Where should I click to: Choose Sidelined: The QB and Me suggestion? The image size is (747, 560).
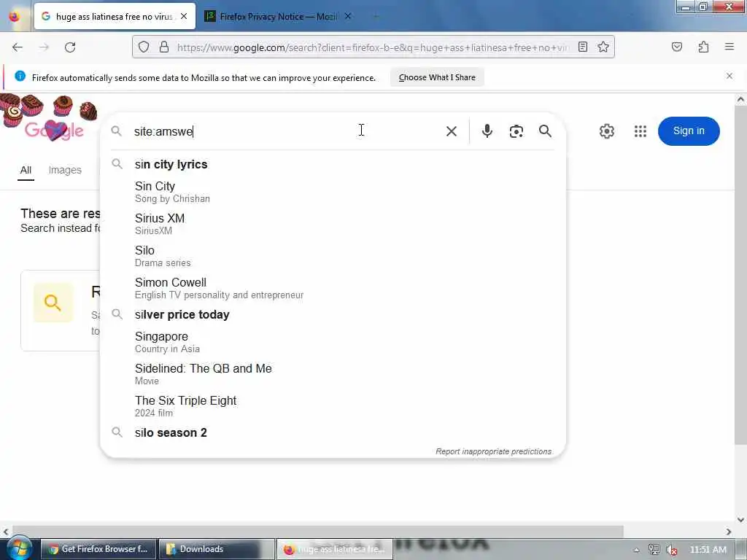pyautogui.click(x=333, y=374)
